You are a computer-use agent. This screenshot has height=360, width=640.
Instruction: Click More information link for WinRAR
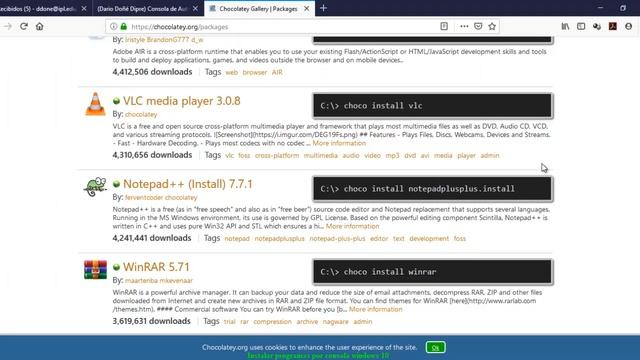376,309
